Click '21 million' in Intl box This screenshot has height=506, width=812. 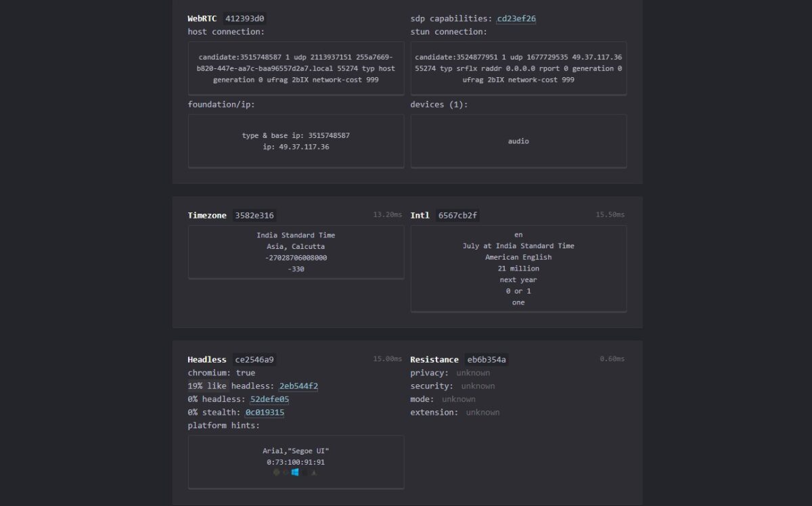pos(518,269)
